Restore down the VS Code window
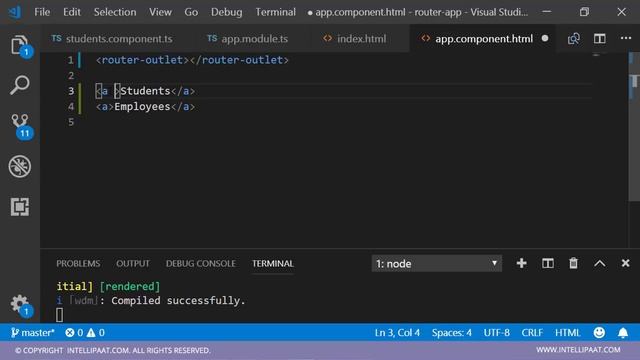Viewport: 640px width, 360px height. coord(584,12)
